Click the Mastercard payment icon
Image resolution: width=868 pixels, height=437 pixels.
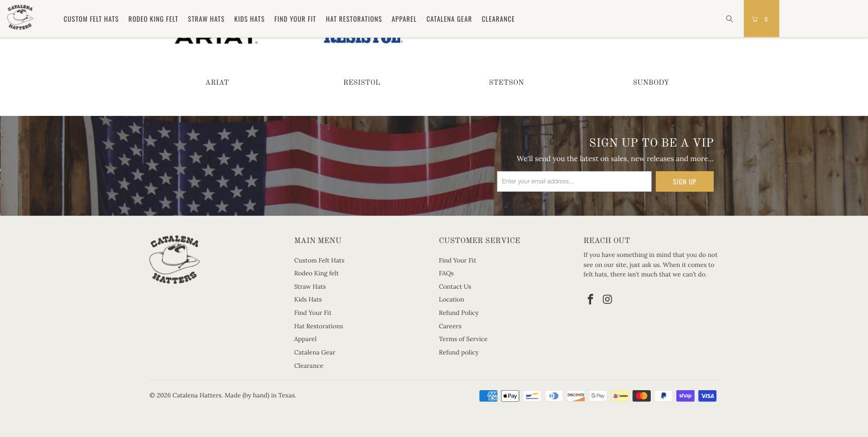tap(641, 396)
